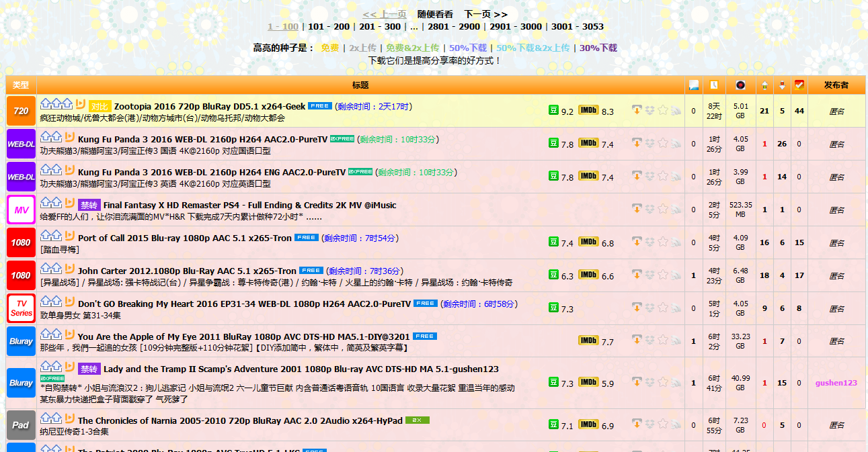Click leechers count 26 for Kung Fu Panda 3 国语
The height and width of the screenshot is (452, 868).
(782, 144)
